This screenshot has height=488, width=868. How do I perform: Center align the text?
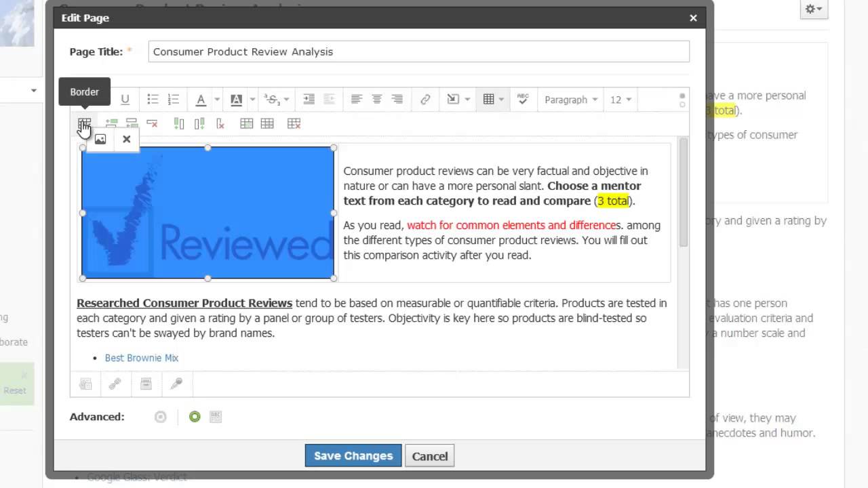pos(377,100)
